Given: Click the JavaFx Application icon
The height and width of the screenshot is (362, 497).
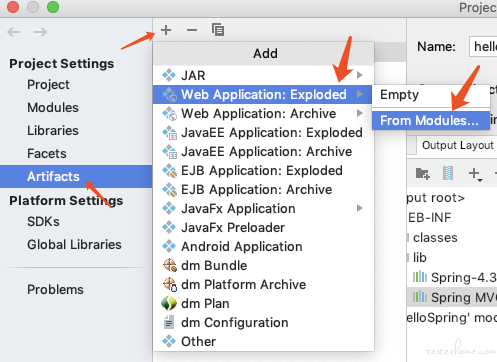Looking at the screenshot, I should click(x=169, y=208).
